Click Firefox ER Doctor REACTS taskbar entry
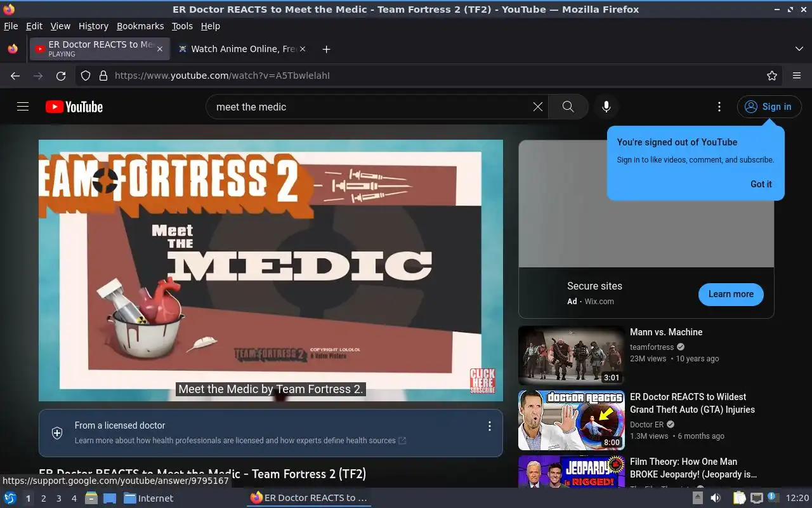Image resolution: width=812 pixels, height=508 pixels. (x=309, y=498)
